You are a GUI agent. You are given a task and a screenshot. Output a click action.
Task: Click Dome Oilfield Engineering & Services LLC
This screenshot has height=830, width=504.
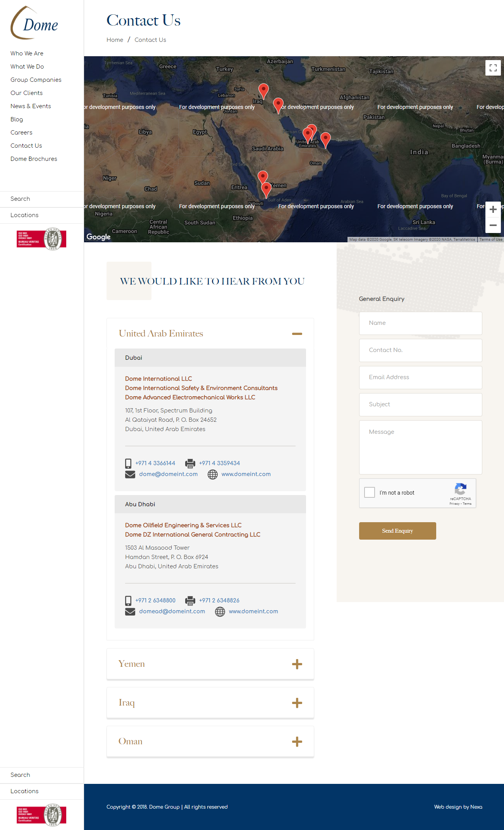coord(183,525)
